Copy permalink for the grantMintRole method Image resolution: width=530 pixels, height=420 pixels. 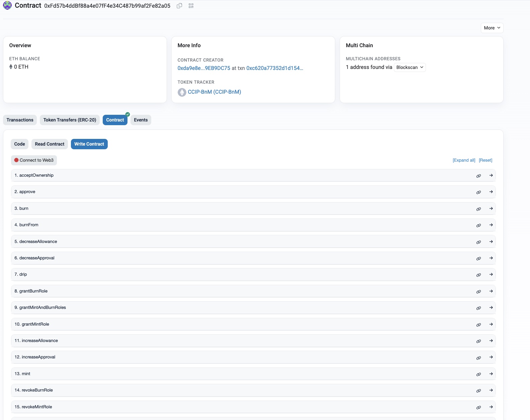478,325
